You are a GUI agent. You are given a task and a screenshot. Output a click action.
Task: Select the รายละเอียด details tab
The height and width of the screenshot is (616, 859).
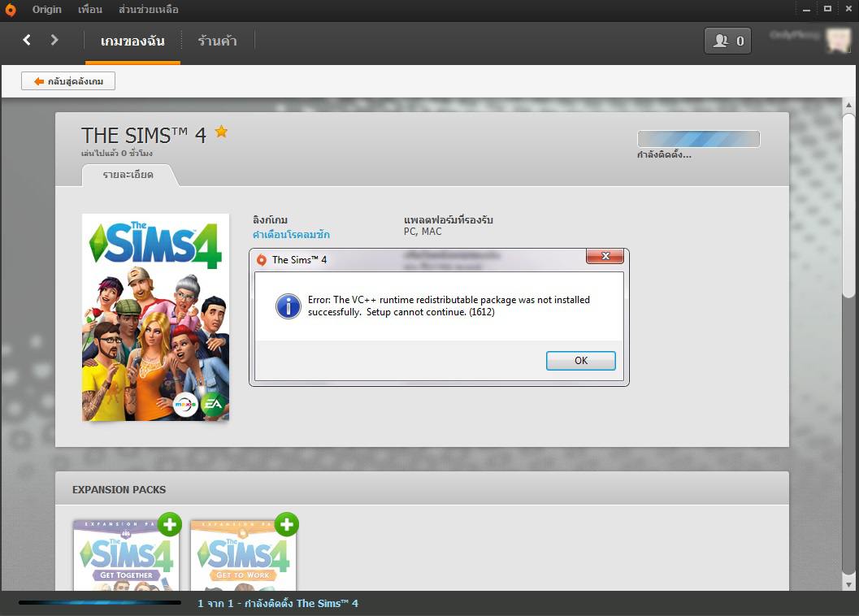click(x=128, y=175)
